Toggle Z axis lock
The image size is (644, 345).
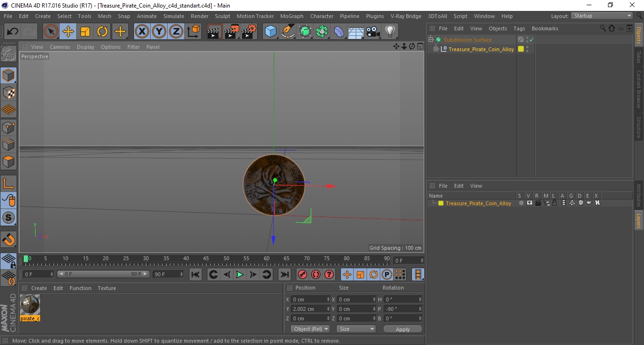(176, 32)
